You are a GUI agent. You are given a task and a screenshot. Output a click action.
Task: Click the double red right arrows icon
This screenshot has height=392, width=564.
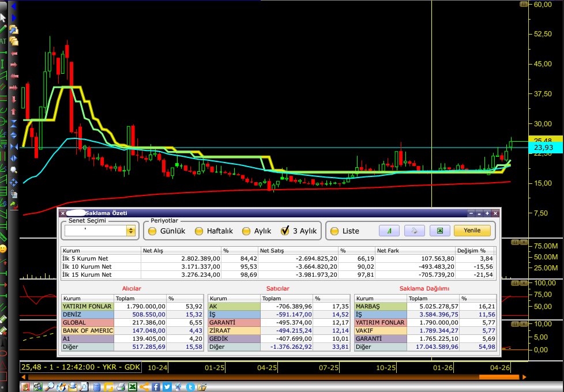pos(14,88)
